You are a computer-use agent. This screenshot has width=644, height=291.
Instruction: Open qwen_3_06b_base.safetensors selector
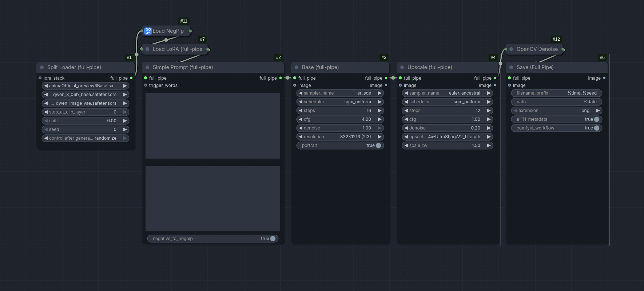[86, 95]
